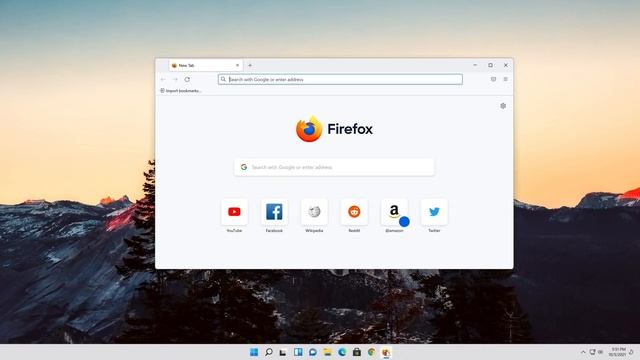This screenshot has width=640, height=360.
Task: Open the Pocket save icon
Action: (493, 79)
